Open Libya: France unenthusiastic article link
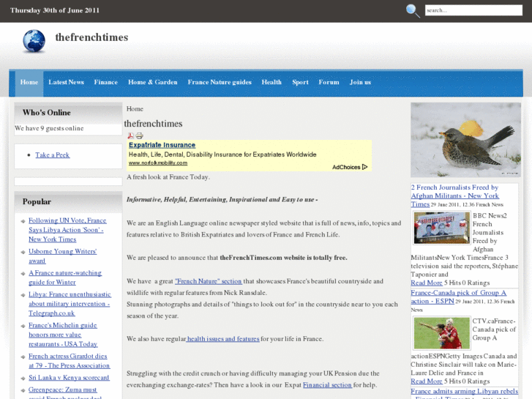The height and width of the screenshot is (399, 532). coord(70,304)
